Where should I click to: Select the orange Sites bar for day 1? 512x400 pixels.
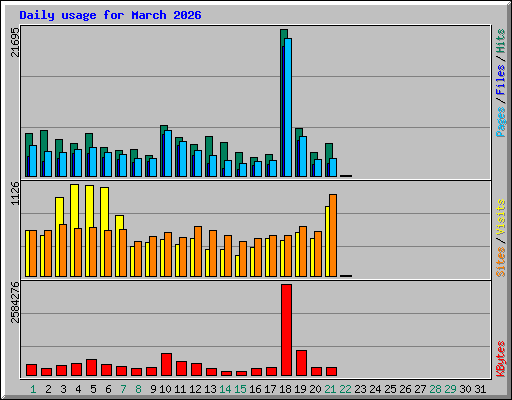[x=33, y=253]
